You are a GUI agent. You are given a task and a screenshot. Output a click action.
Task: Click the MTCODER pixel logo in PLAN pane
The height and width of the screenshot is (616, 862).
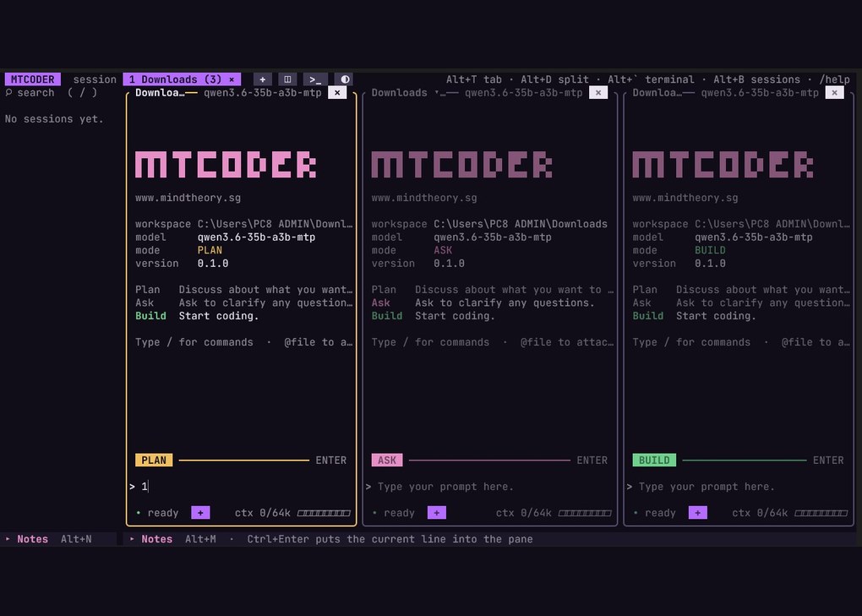tap(226, 164)
